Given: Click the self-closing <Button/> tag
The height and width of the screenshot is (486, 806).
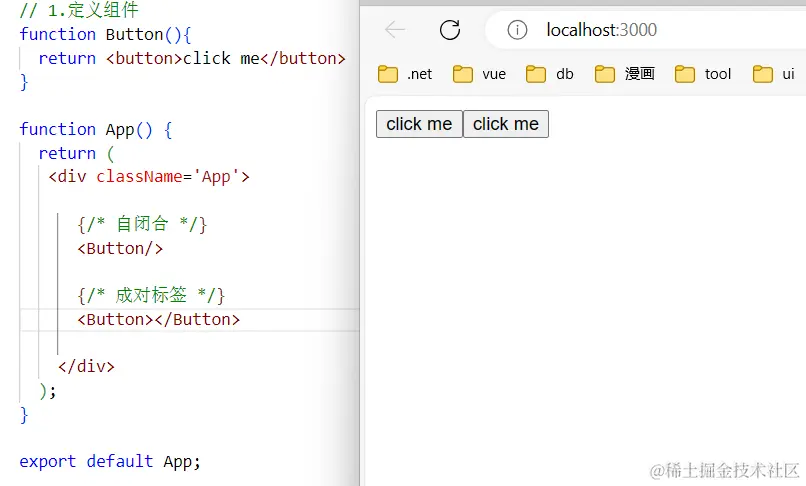Looking at the screenshot, I should pos(120,248).
